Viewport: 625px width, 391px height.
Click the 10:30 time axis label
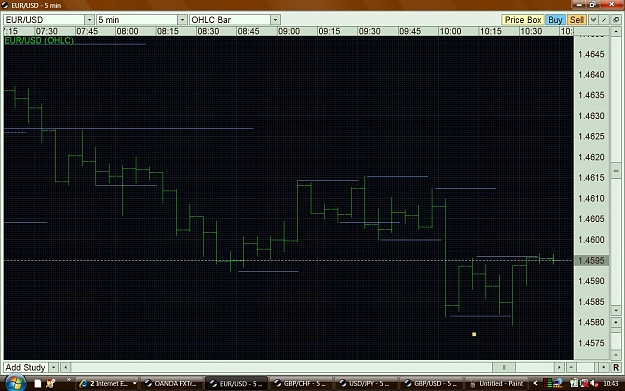[531, 31]
